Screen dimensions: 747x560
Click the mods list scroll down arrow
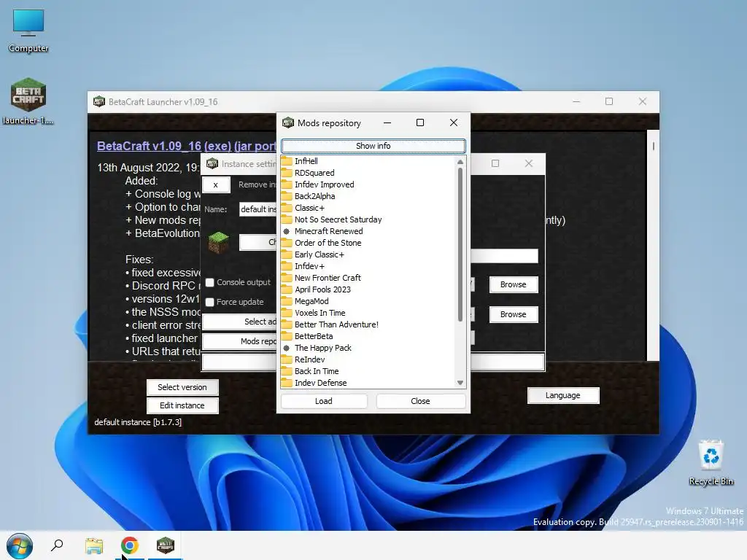[460, 382]
